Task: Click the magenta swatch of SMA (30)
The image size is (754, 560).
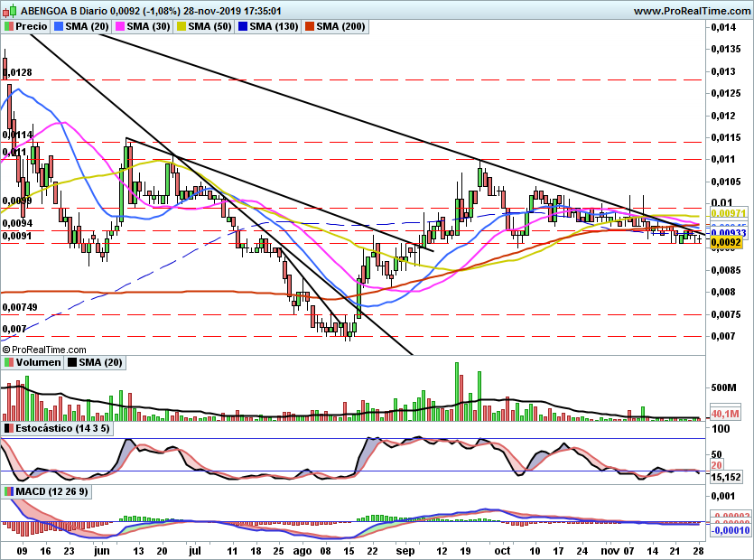Action: [120, 26]
